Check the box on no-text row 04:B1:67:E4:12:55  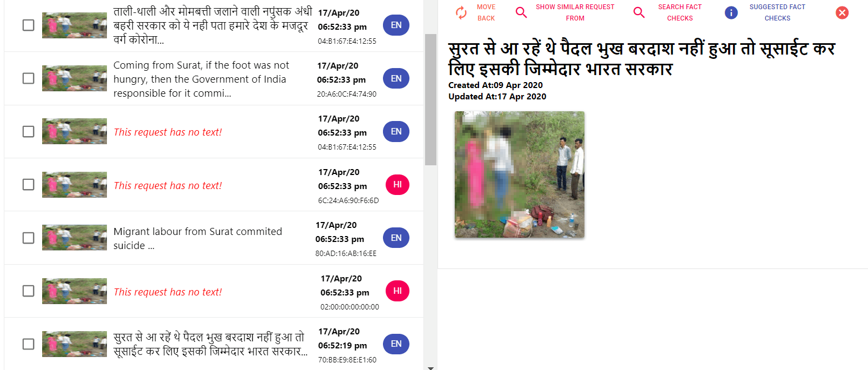point(29,131)
